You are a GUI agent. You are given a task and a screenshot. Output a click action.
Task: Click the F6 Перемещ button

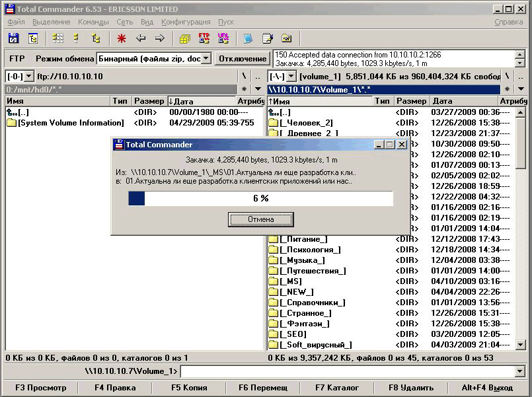pos(263,388)
